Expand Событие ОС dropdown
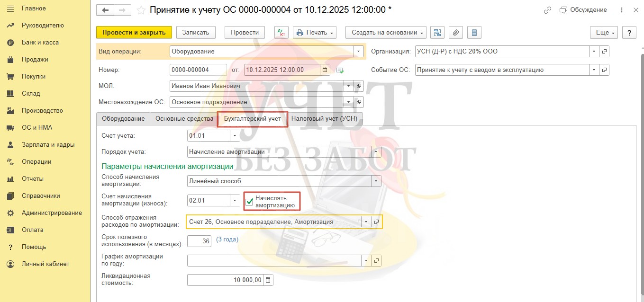Image resolution: width=644 pixels, height=302 pixels. pos(594,70)
